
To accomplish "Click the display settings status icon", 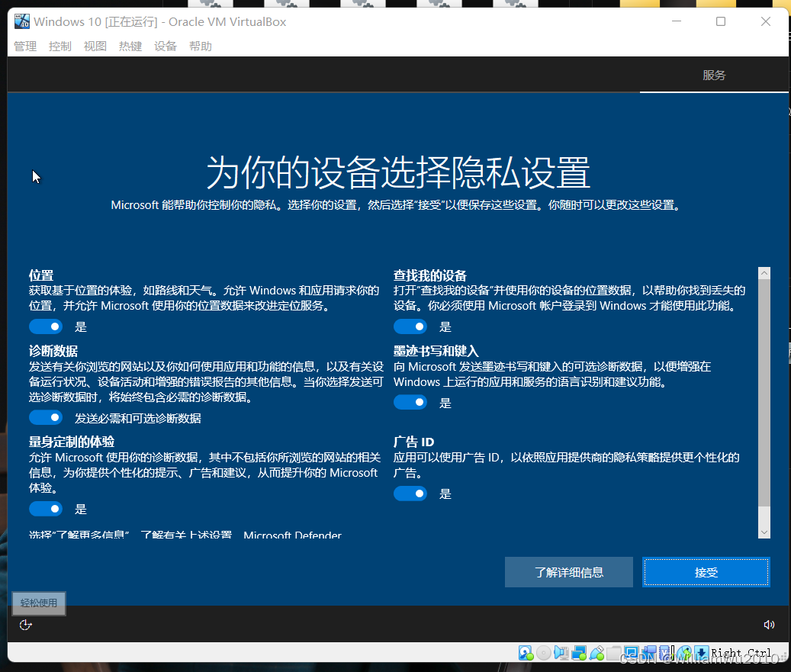I will coord(632,653).
